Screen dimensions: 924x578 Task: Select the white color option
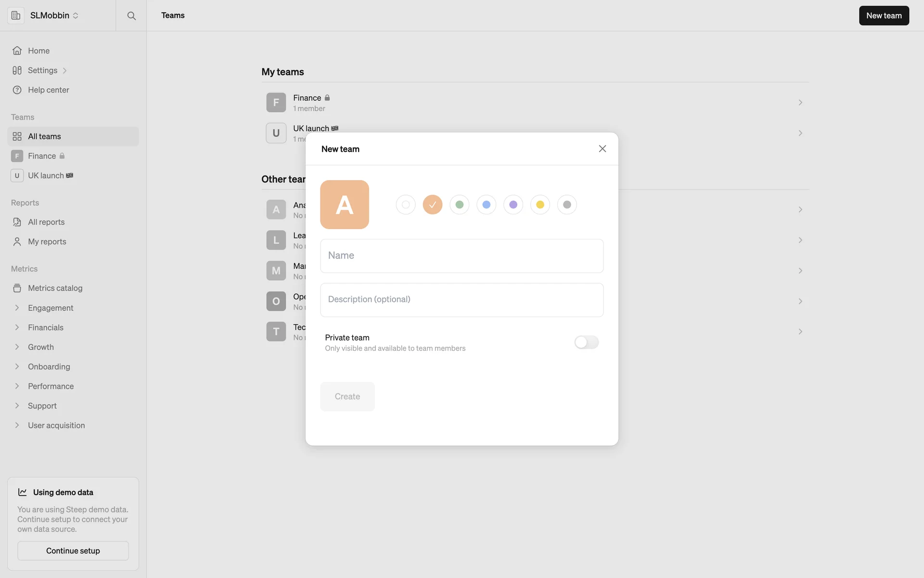click(x=406, y=205)
